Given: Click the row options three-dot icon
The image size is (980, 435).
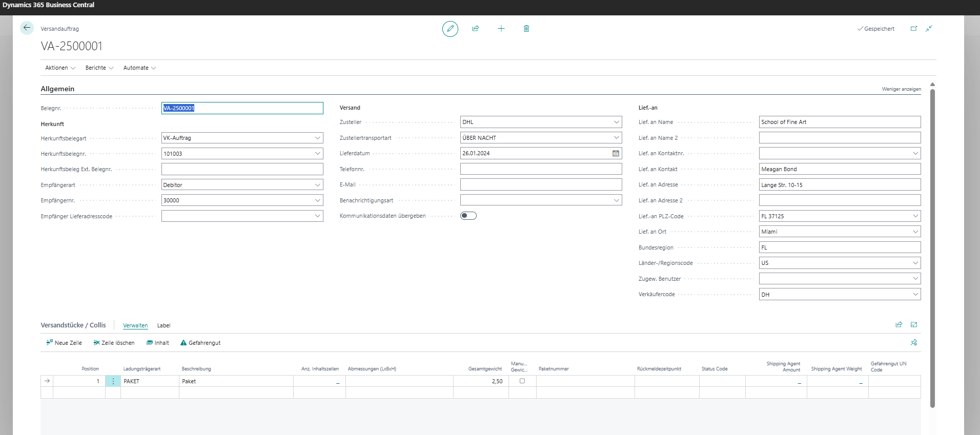Looking at the screenshot, I should click(x=113, y=381).
